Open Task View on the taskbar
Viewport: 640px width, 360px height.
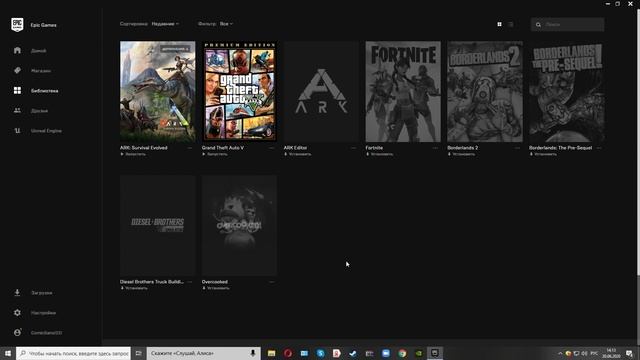click(x=138, y=353)
